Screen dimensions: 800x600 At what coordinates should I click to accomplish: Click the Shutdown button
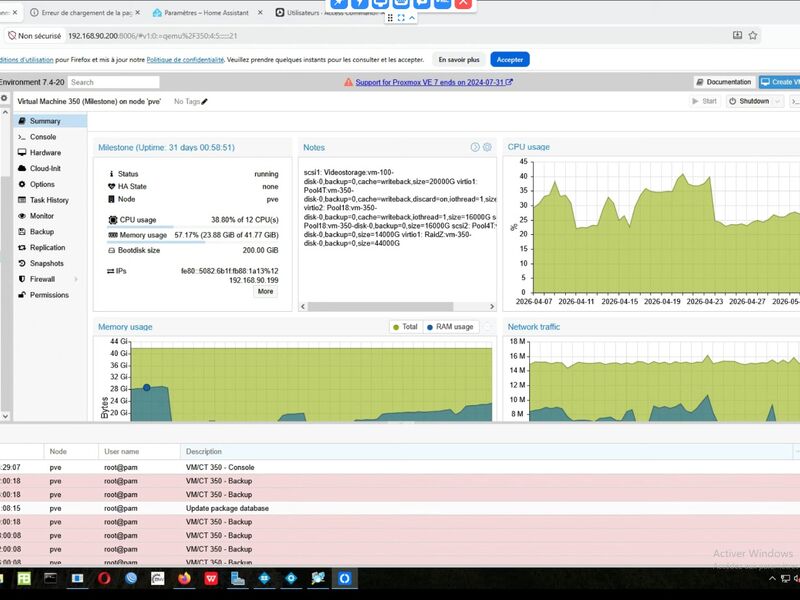click(x=749, y=101)
